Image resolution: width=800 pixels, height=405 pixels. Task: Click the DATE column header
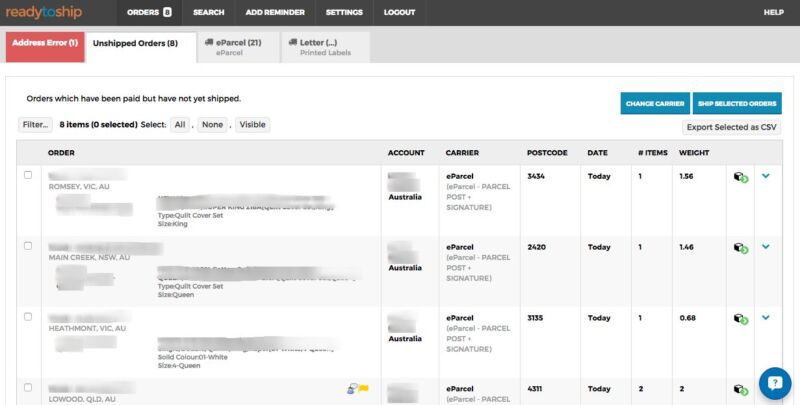[597, 153]
